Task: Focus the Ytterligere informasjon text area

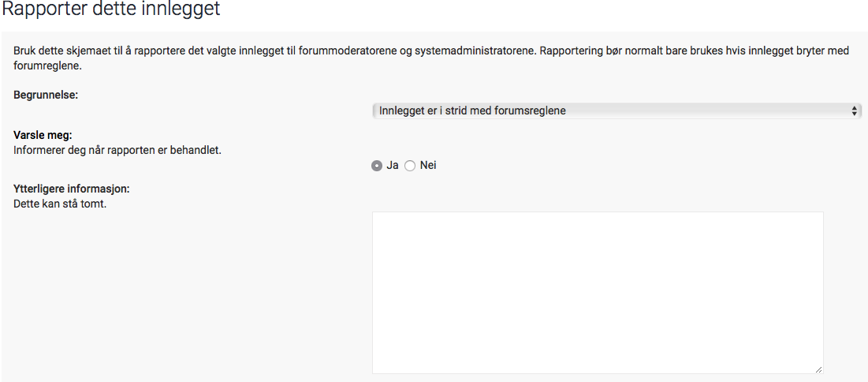Action: point(598,292)
